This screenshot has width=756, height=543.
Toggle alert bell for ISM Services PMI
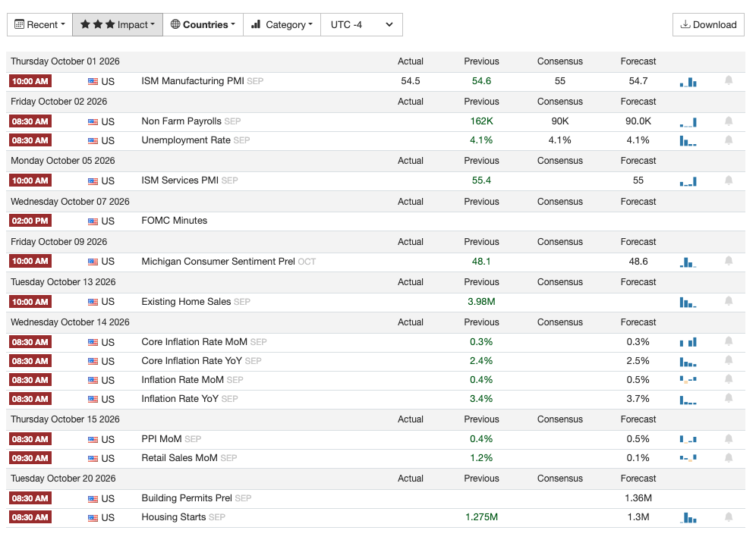point(729,180)
